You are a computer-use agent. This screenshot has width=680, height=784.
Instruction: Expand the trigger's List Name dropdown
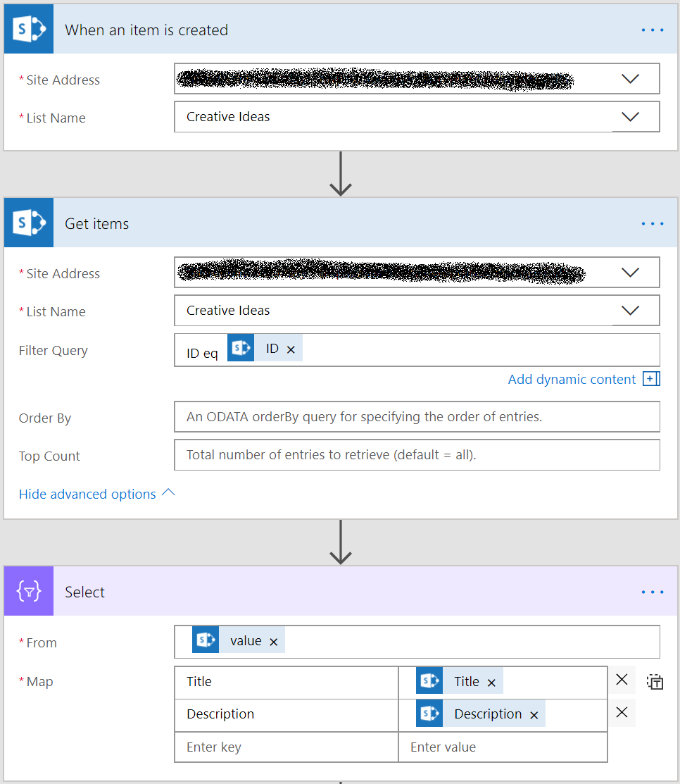[x=631, y=117]
